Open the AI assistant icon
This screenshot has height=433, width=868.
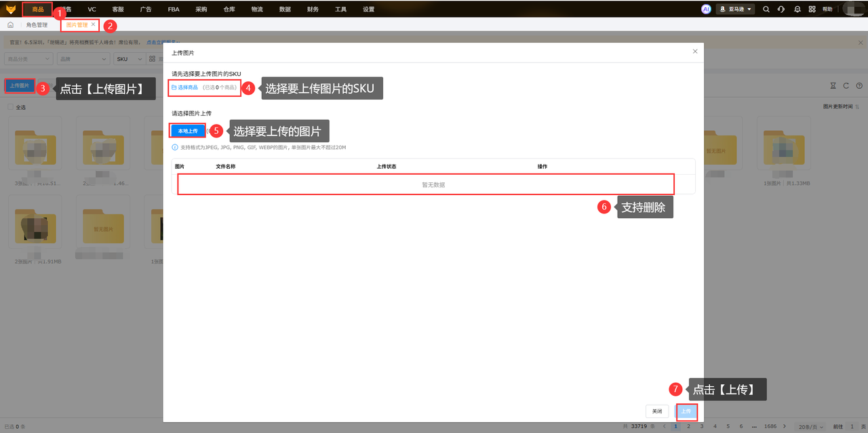[706, 9]
